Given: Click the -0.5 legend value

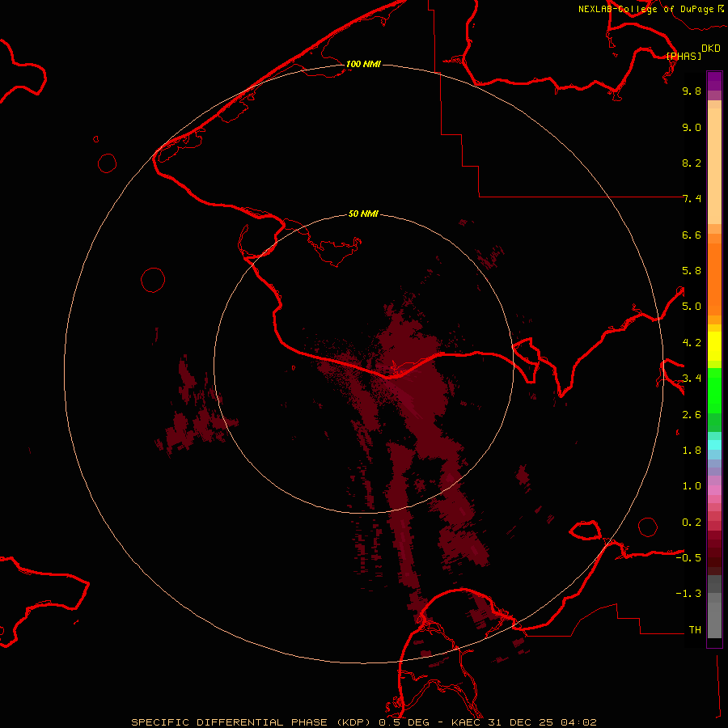Looking at the screenshot, I should click(x=688, y=558).
